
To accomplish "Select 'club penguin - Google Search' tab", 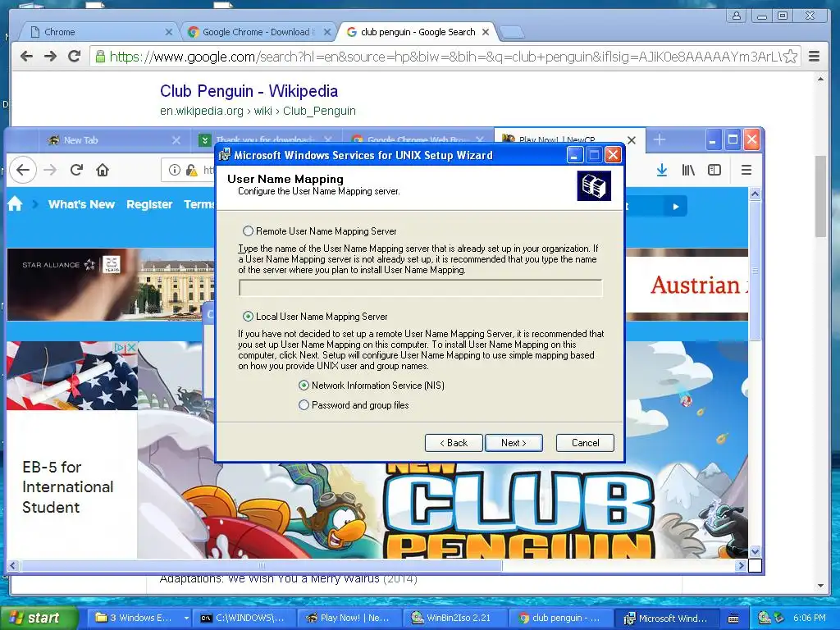I will coord(418,32).
